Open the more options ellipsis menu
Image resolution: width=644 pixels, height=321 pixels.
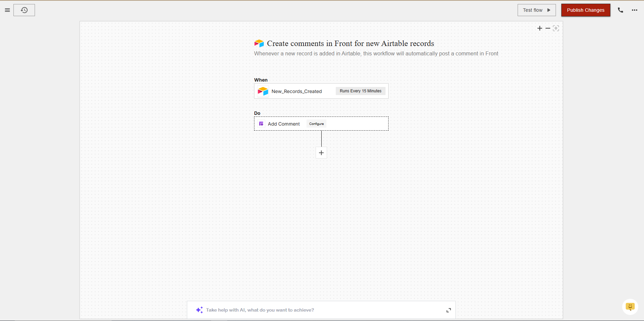click(x=635, y=10)
